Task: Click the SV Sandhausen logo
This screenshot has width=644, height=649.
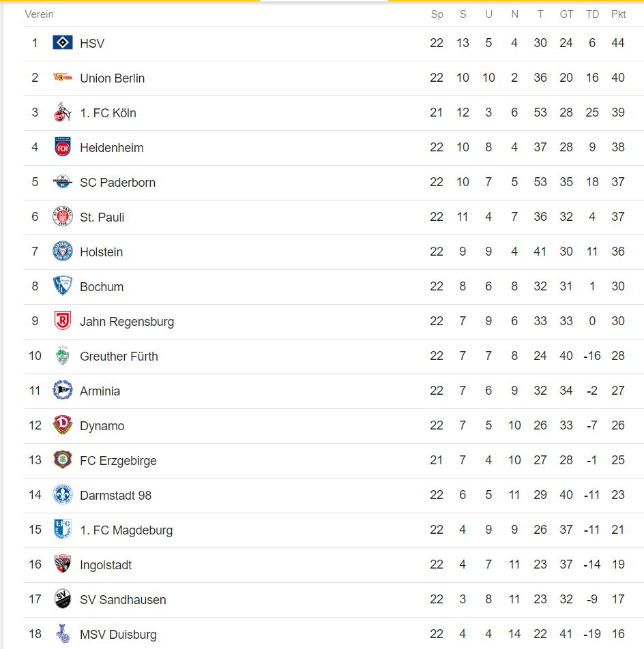Action: [63, 599]
